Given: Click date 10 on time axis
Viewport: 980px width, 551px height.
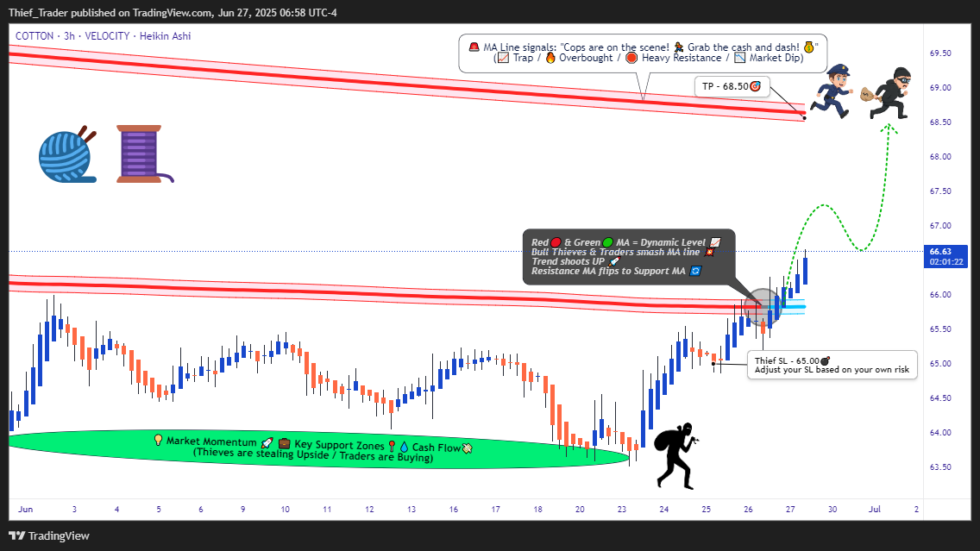Looking at the screenshot, I should click(x=285, y=509).
